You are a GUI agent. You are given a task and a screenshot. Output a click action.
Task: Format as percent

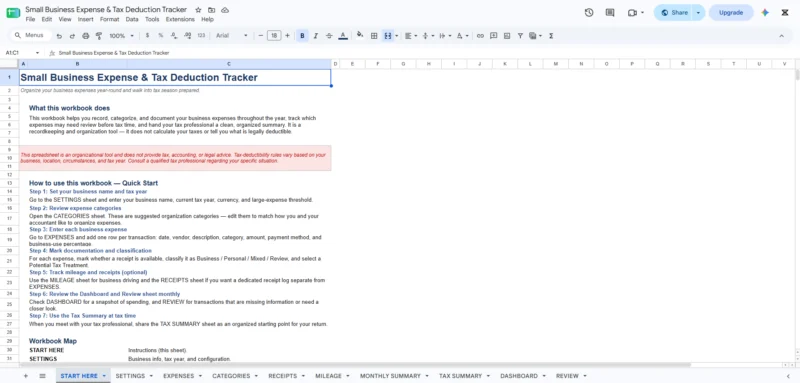(161, 36)
